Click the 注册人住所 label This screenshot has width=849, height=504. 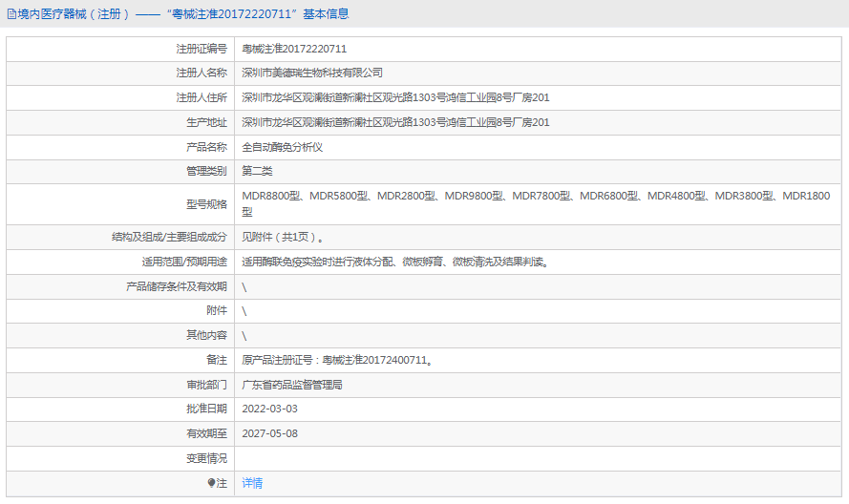[202, 97]
